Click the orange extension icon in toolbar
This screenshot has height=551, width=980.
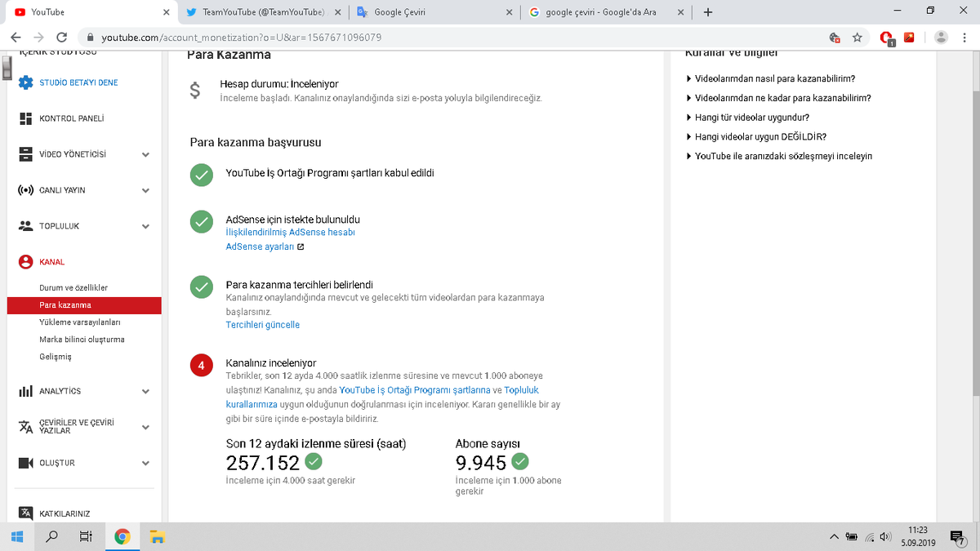[x=909, y=38]
